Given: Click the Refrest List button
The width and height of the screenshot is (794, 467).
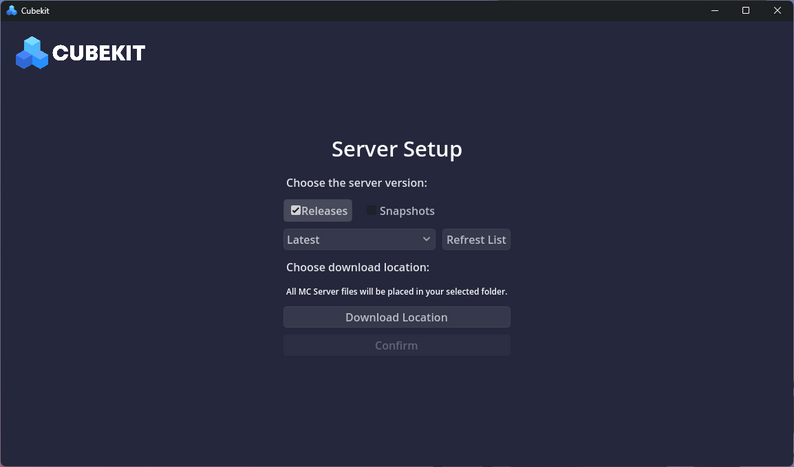Looking at the screenshot, I should (x=476, y=240).
